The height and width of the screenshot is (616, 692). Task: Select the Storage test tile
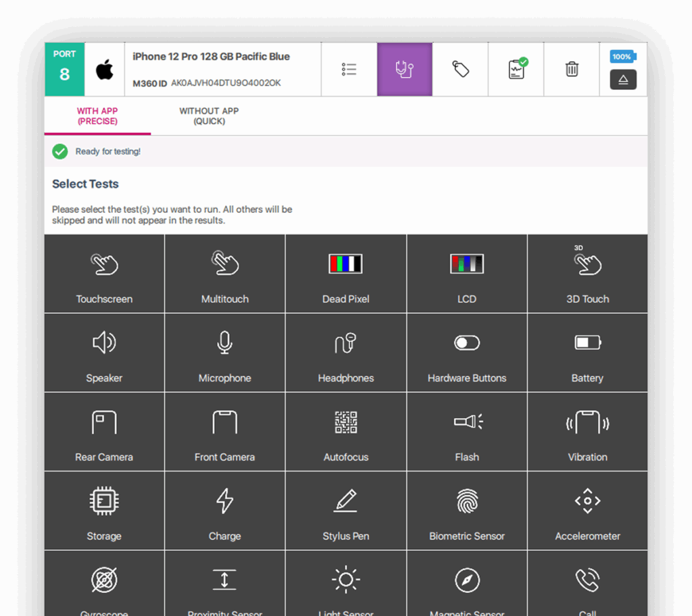pos(104,511)
